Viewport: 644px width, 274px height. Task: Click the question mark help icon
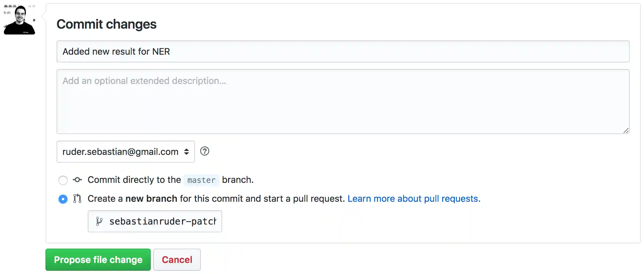205,151
